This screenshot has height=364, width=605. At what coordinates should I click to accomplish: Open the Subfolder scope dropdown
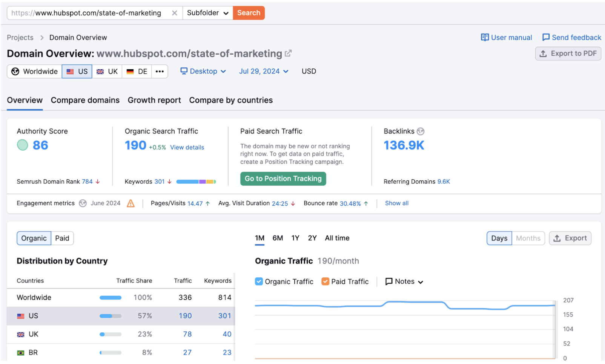tap(208, 13)
